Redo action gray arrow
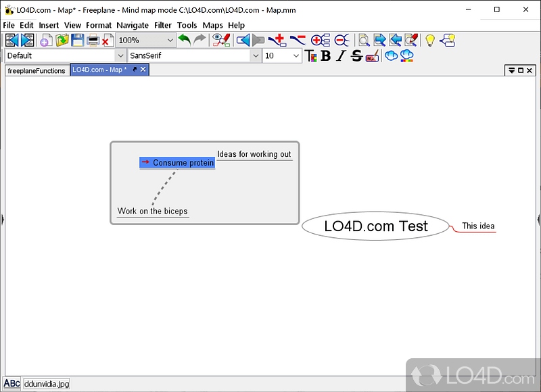 [199, 40]
